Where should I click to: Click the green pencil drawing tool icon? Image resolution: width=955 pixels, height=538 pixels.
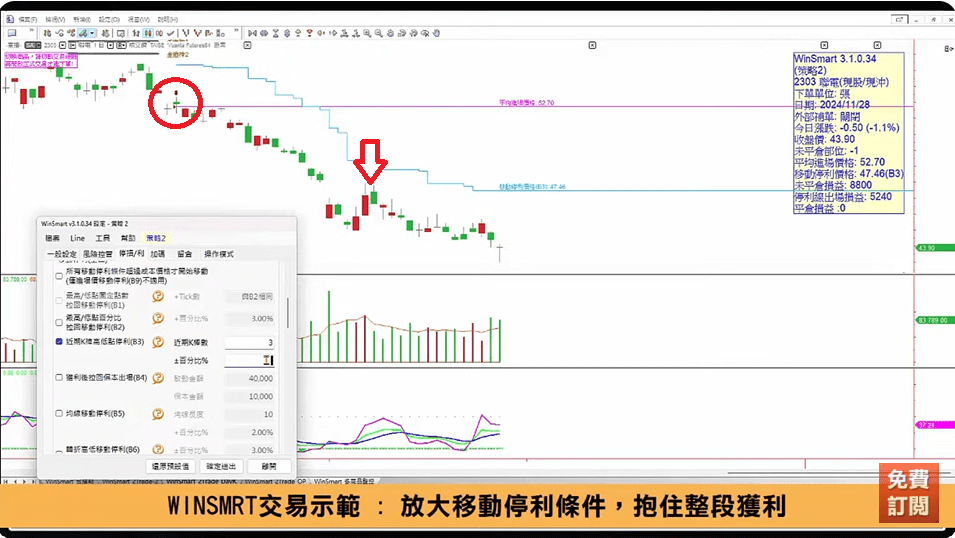[83, 33]
